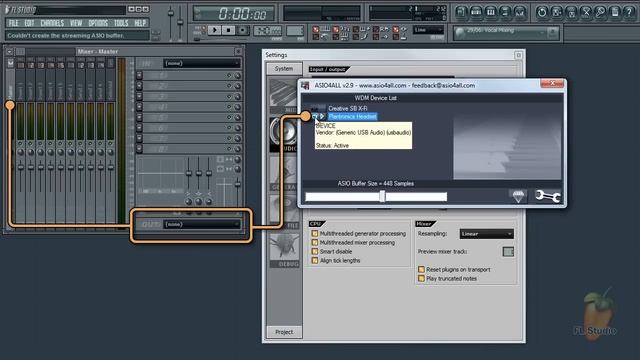Image resolution: width=640 pixels, height=360 pixels.
Task: Click the save-as round toolbar icon
Action: [x=557, y=12]
